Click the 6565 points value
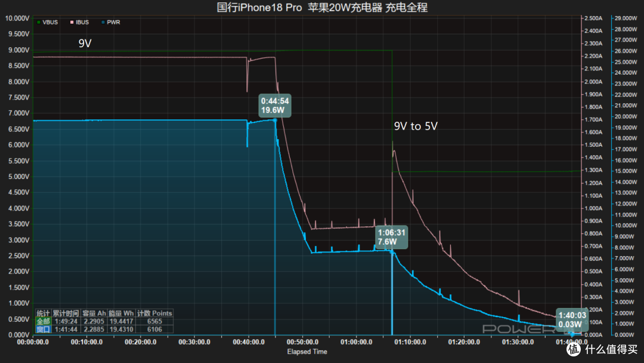Viewport: 644px width, 363px height. coord(154,321)
